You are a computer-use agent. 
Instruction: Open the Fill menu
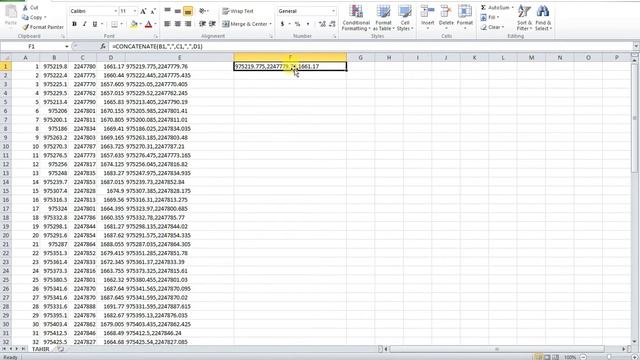click(x=489, y=17)
